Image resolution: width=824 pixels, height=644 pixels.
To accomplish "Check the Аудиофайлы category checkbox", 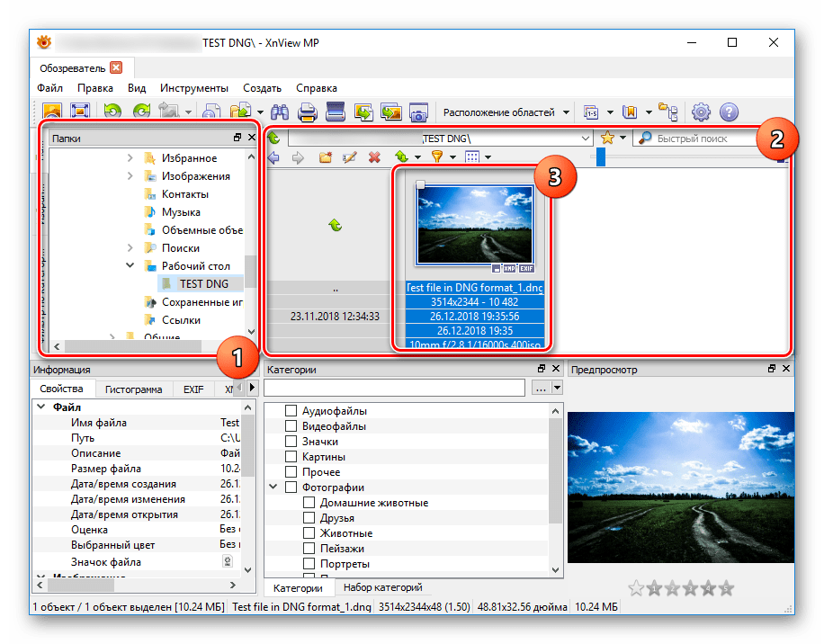I will point(291,411).
